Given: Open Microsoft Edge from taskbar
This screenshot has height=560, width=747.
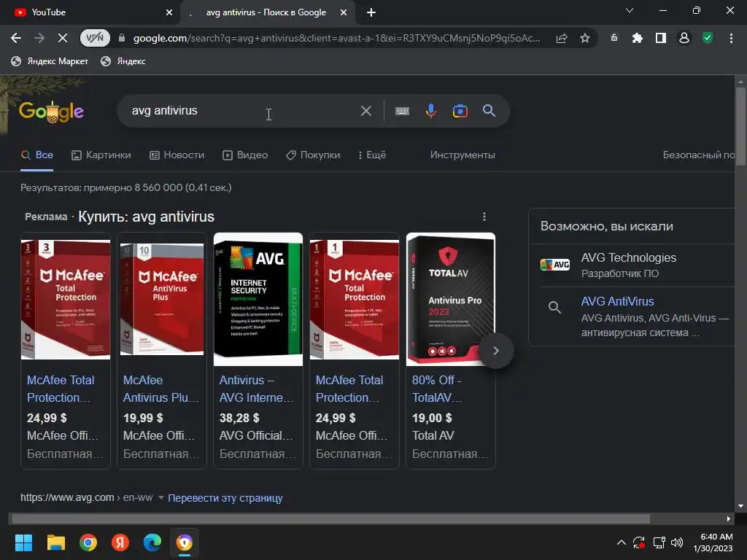Looking at the screenshot, I should (152, 542).
